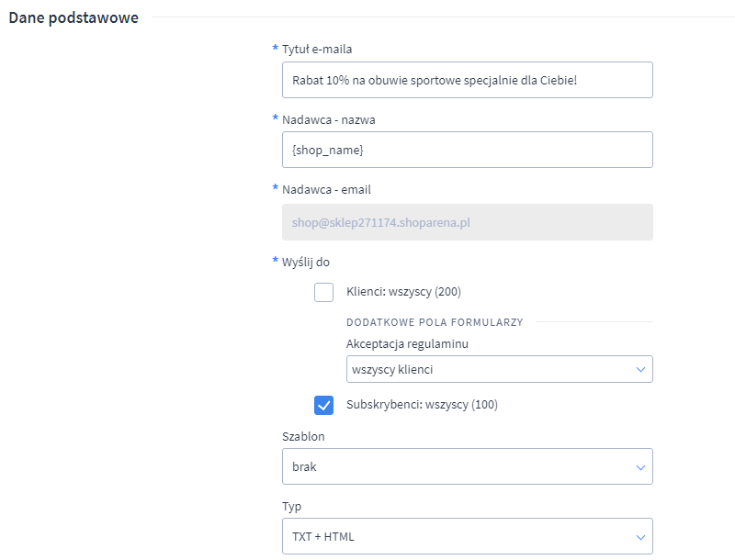735x560 pixels.
Task: Click the greyed-out Nadawca - email field
Action: click(x=467, y=222)
